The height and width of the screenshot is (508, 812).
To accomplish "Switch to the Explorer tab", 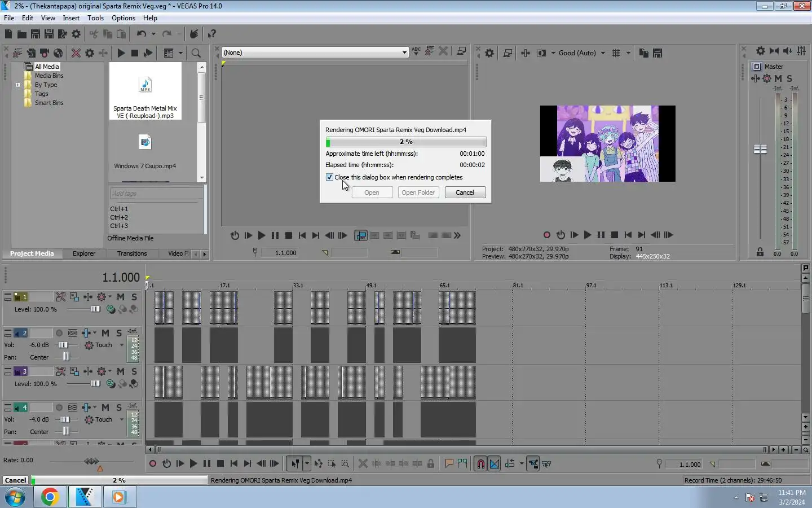I will [x=84, y=253].
